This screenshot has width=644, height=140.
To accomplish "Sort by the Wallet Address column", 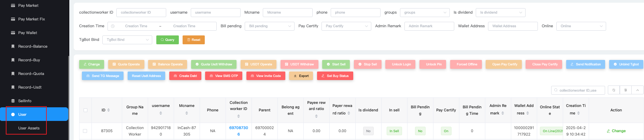I will [528, 113].
